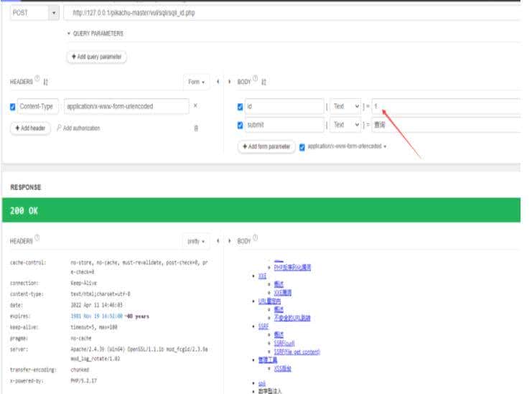Open the SSRF(file_get_content) link

click(297, 352)
